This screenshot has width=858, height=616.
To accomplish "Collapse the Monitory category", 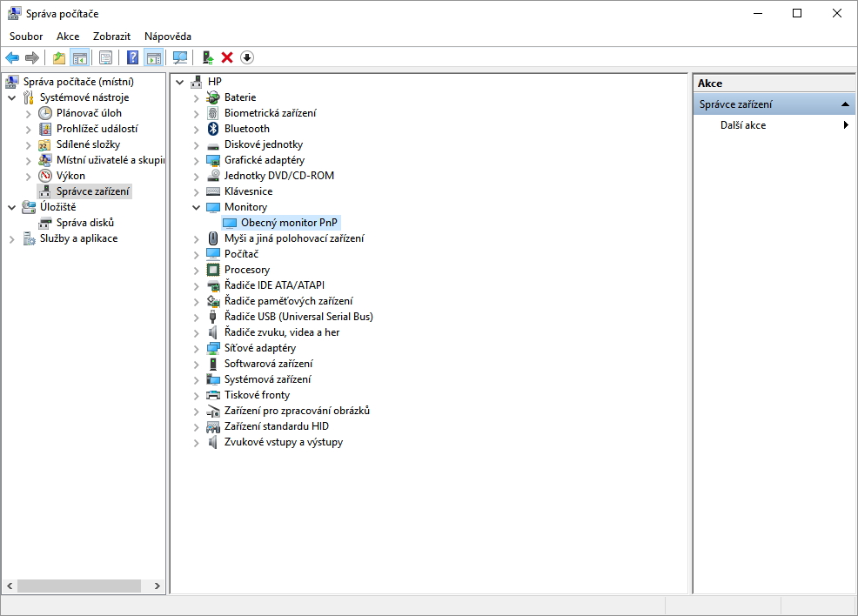I will [197, 207].
